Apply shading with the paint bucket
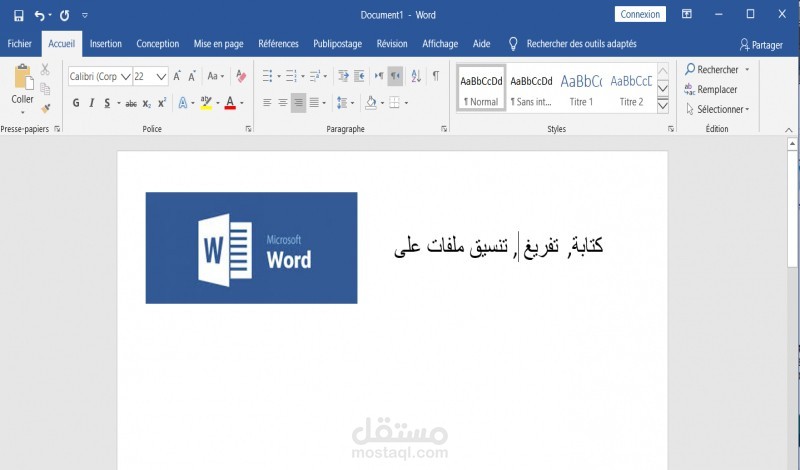 point(371,103)
